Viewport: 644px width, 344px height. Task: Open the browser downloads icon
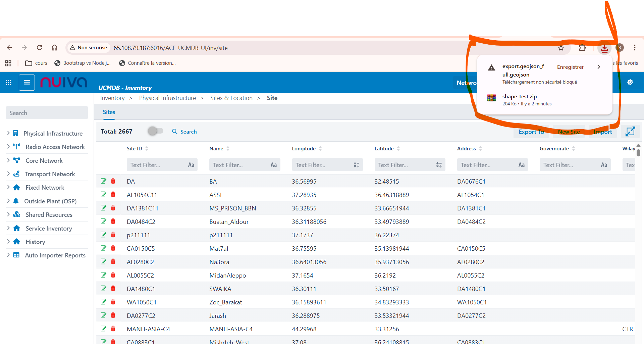coord(604,48)
